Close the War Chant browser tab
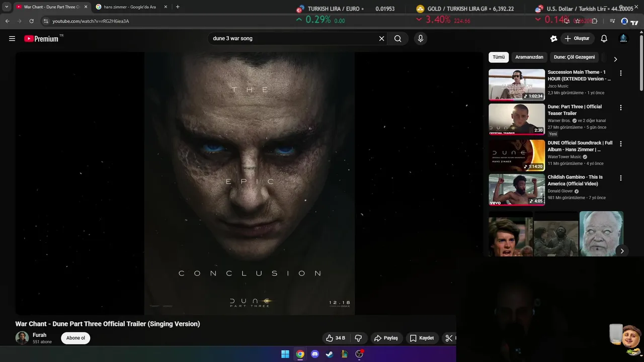Image resolution: width=644 pixels, height=362 pixels. (x=86, y=7)
